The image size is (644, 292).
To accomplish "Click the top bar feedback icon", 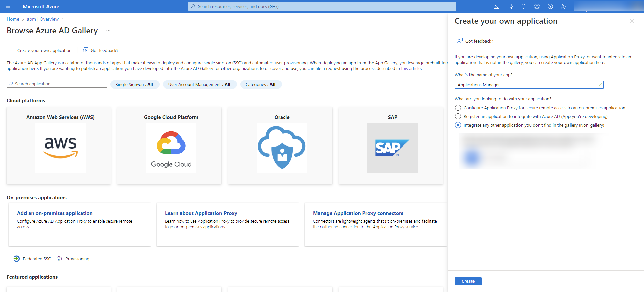I will coord(564,6).
